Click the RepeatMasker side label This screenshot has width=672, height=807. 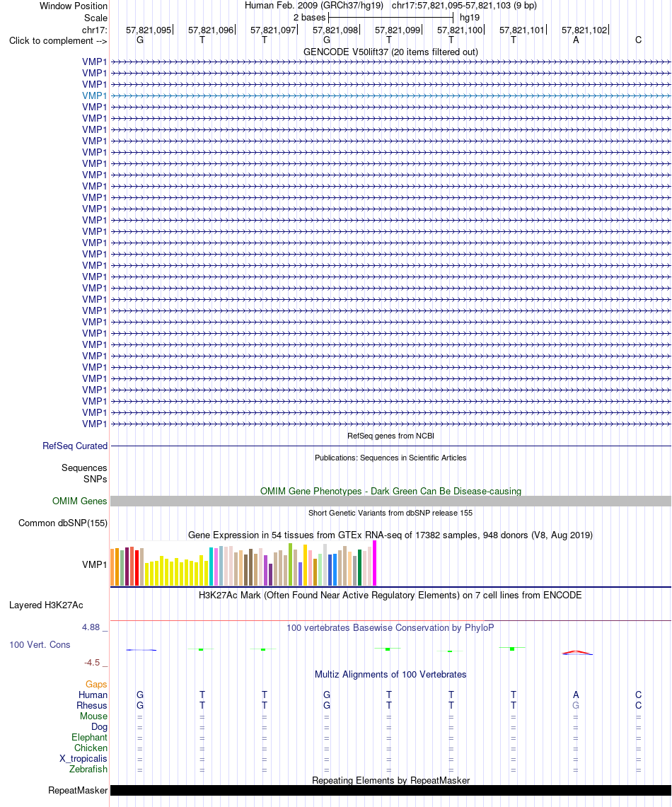[x=78, y=791]
